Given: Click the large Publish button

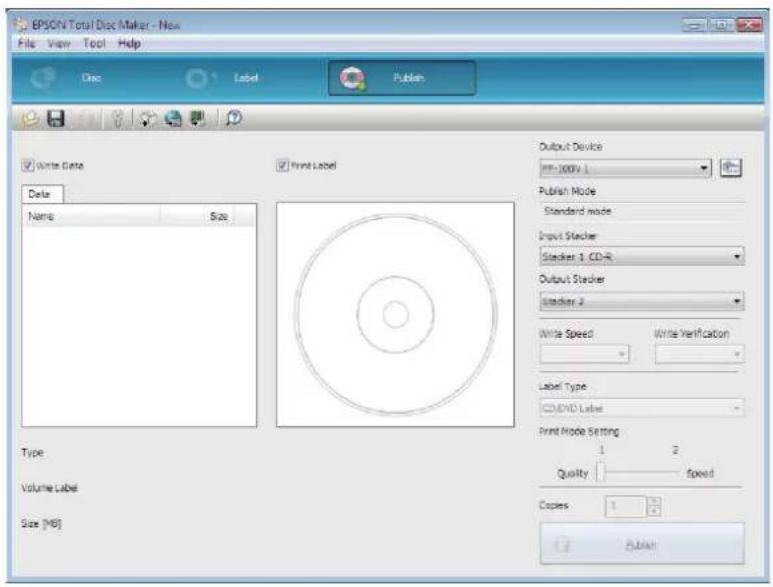Looking at the screenshot, I should coord(642,544).
